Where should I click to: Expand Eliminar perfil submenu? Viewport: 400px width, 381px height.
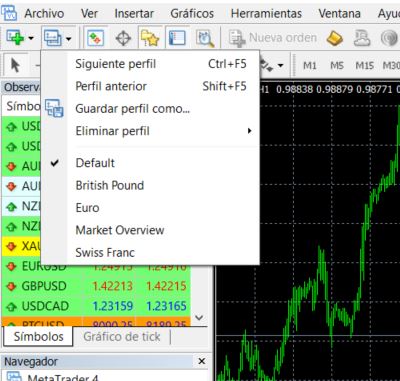(150, 131)
